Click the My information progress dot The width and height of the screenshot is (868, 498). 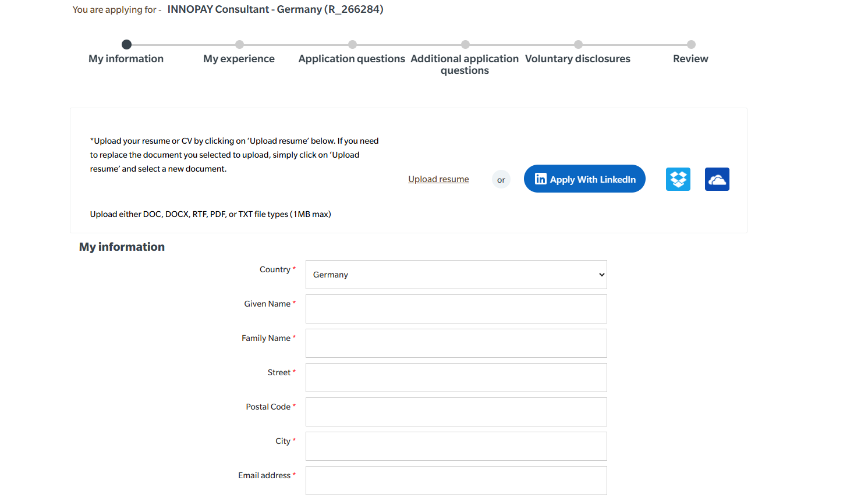(126, 44)
